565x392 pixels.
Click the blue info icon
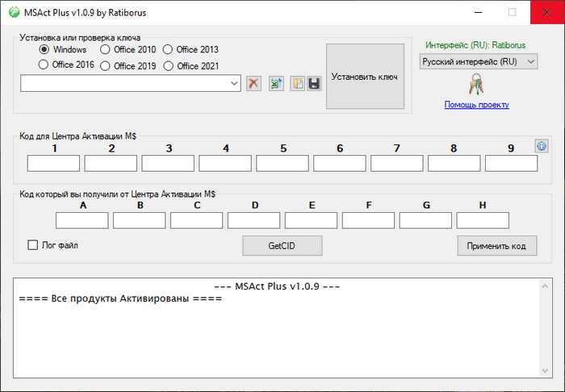542,146
